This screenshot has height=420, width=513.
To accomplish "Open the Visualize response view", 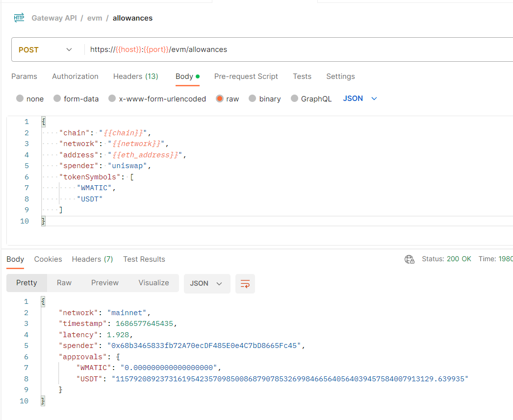I will coord(154,283).
